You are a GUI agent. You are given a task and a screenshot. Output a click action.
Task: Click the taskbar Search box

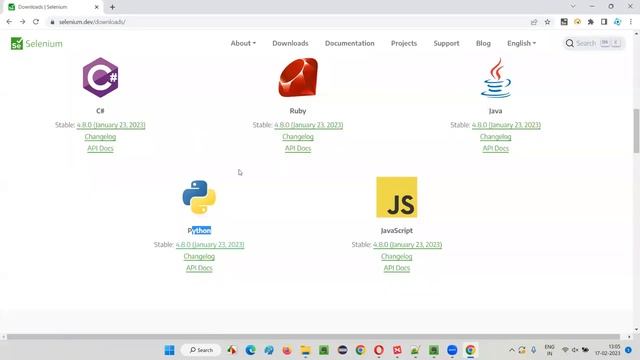201,350
